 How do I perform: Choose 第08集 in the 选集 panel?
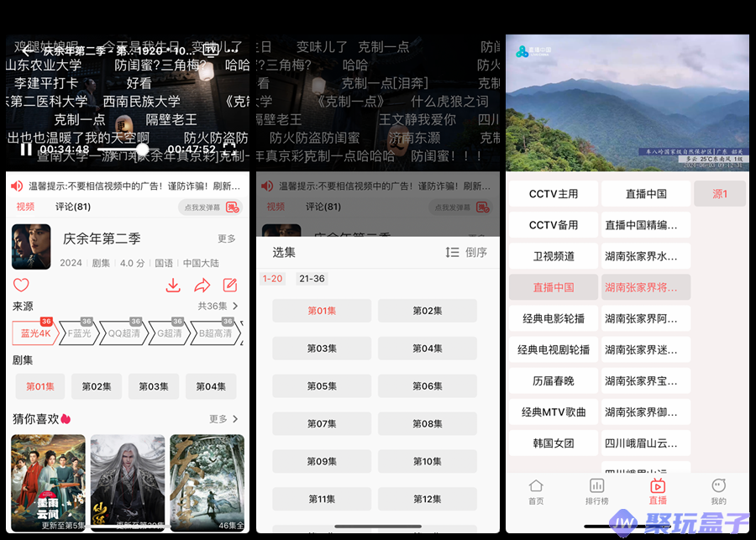click(428, 423)
